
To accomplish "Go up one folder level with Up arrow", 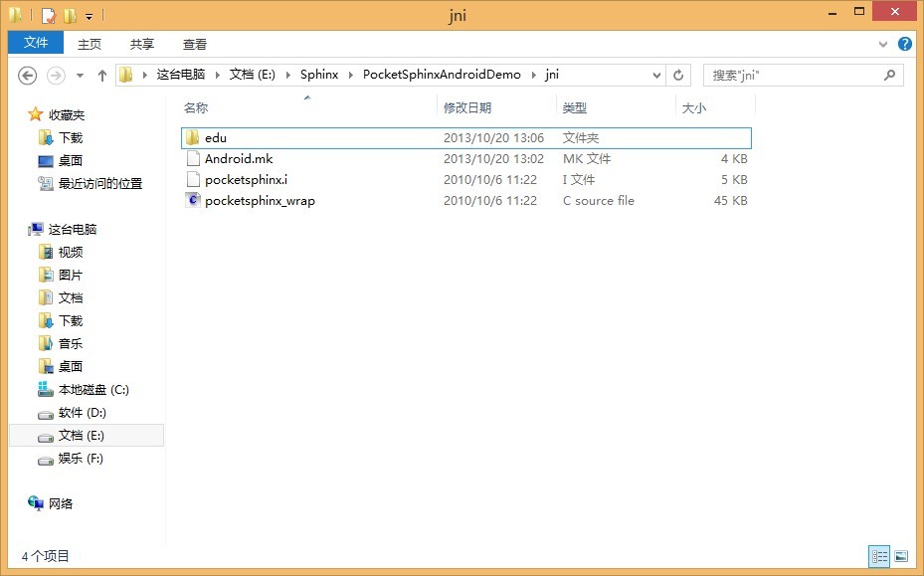I will [x=101, y=76].
